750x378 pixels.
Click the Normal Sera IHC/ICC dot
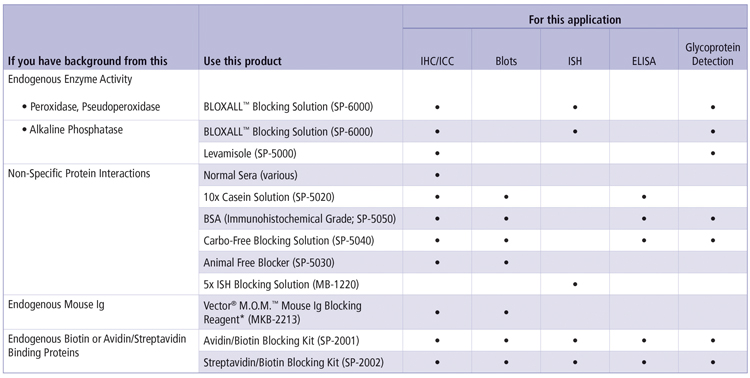[437, 176]
